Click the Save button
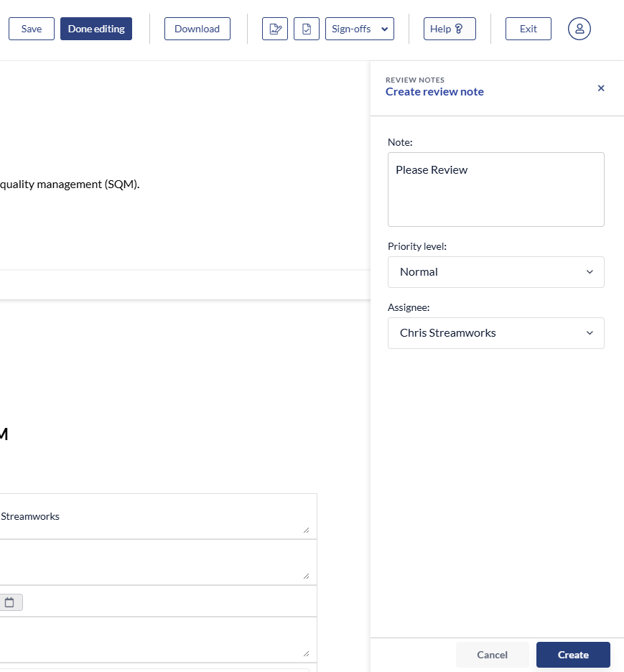This screenshot has width=624, height=672. click(32, 29)
